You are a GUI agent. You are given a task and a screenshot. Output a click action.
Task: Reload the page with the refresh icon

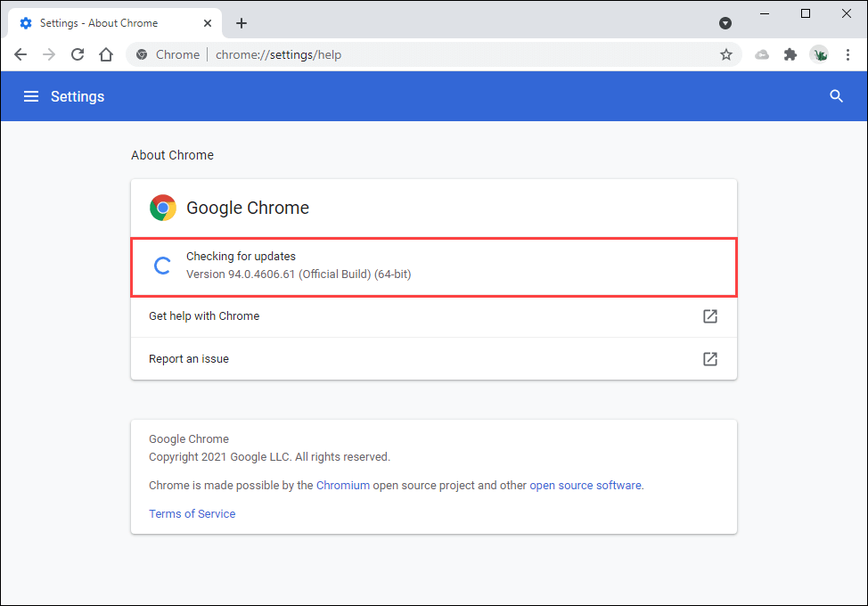click(78, 54)
